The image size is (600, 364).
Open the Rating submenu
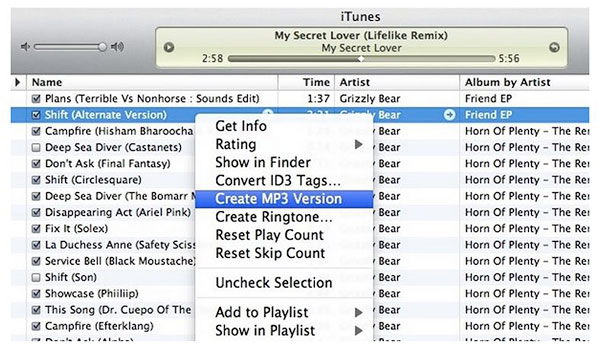pos(284,144)
